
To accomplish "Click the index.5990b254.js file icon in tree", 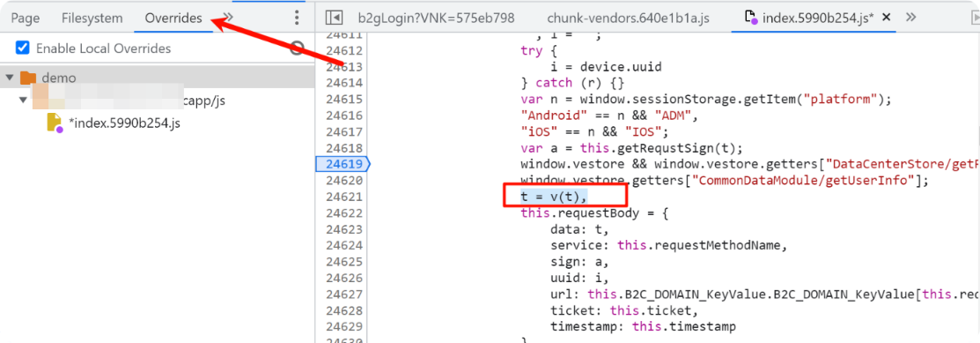I will [55, 123].
